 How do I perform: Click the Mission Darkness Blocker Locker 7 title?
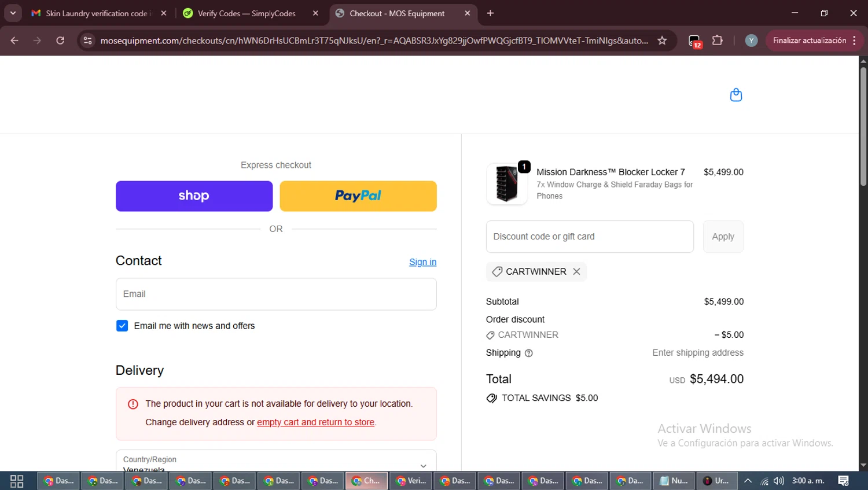click(610, 172)
